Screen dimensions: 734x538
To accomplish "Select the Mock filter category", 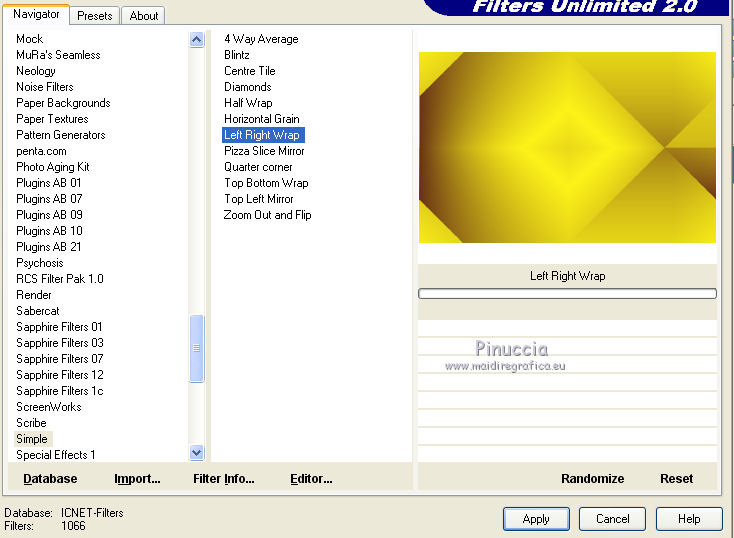I will tap(29, 39).
